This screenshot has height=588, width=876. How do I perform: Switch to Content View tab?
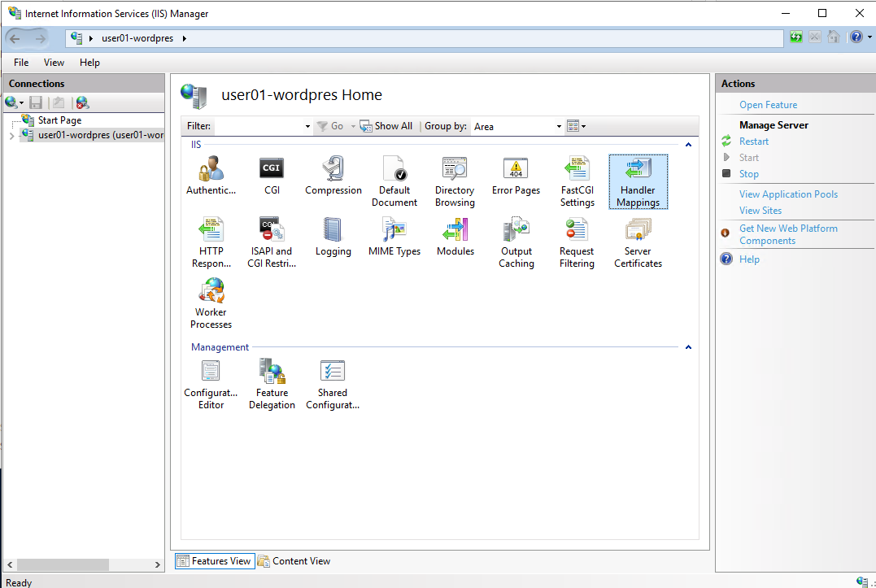(294, 560)
